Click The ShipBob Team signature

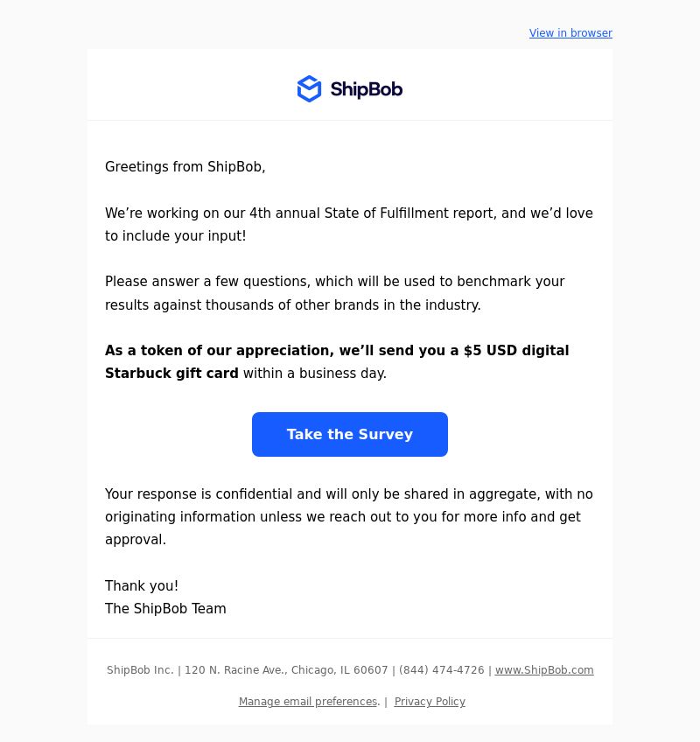tap(165, 608)
